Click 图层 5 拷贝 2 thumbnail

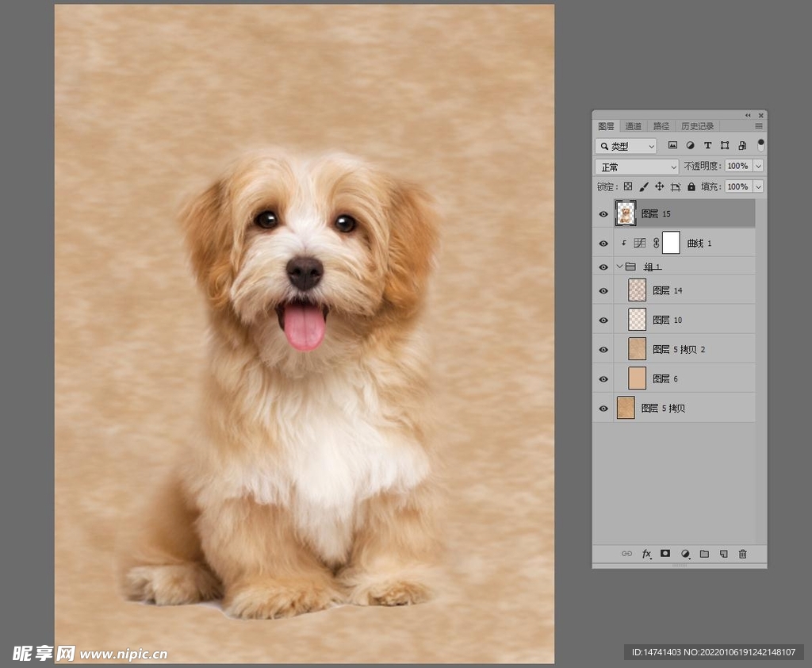pos(637,349)
